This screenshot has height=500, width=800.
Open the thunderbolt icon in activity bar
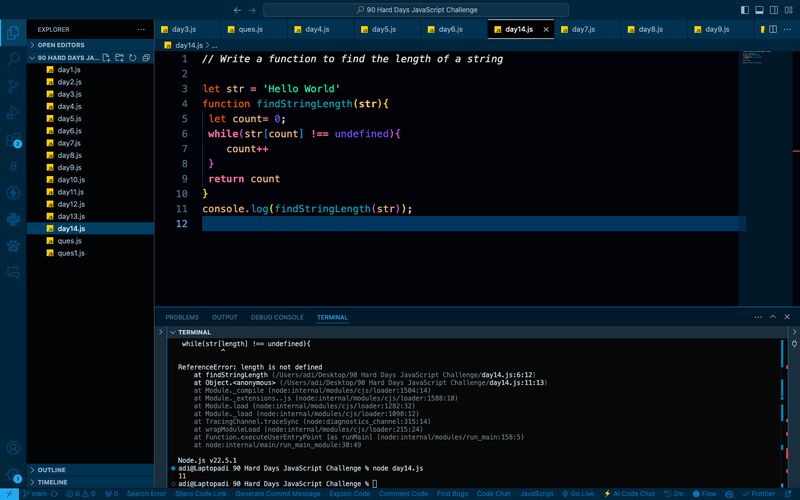coord(13,193)
